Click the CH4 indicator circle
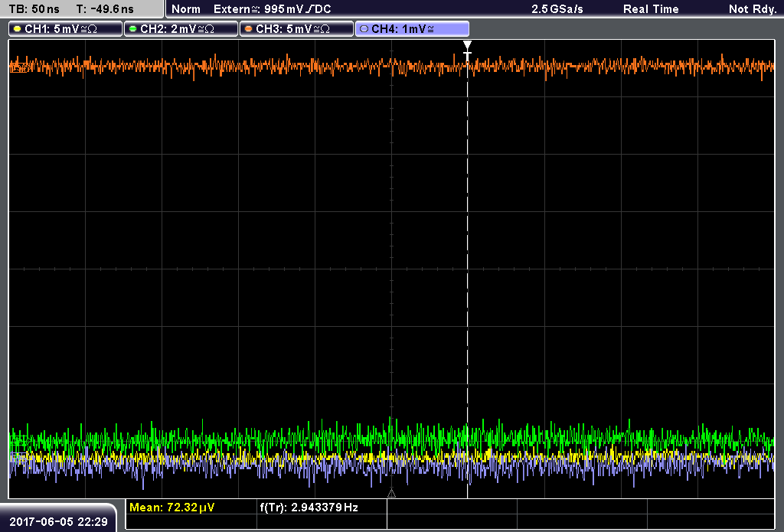Image resolution: width=784 pixels, height=532 pixels. [364, 29]
